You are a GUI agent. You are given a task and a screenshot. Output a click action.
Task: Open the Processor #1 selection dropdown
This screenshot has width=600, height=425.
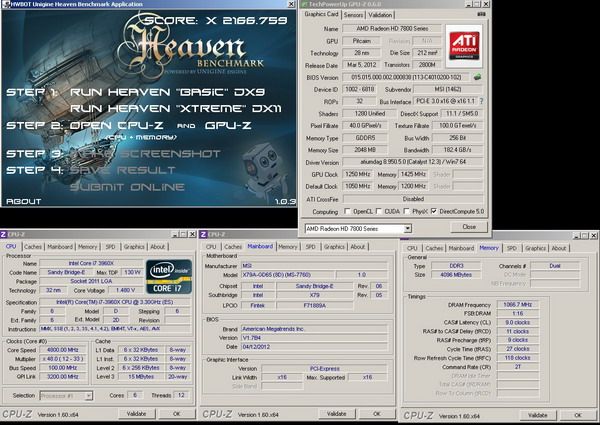click(88, 396)
